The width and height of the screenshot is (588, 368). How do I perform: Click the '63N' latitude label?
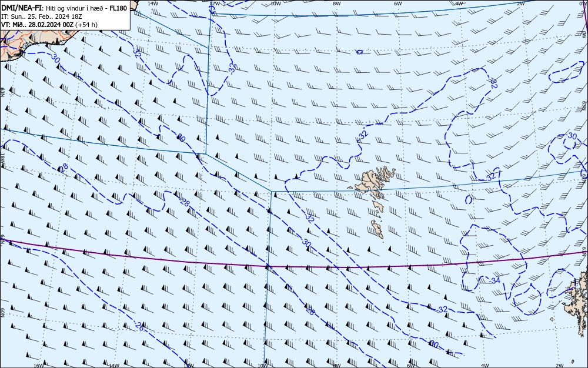coord(2,92)
